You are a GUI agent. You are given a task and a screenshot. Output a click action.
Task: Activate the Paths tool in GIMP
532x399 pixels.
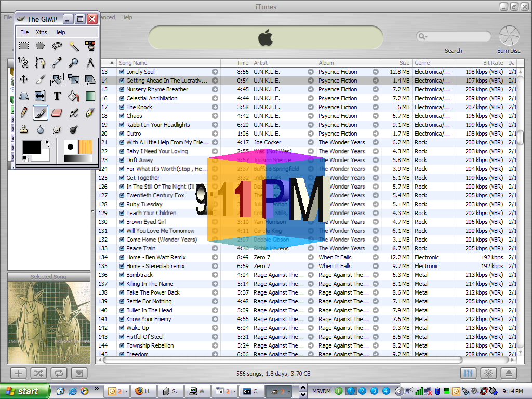click(x=41, y=62)
